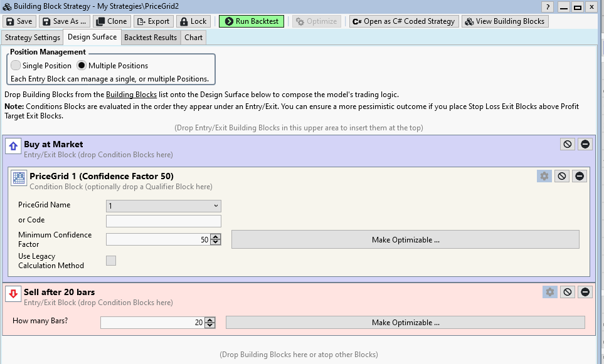Screen dimensions: 604x364
Task: Disable the PriceGrid condition block
Action: [561, 176]
